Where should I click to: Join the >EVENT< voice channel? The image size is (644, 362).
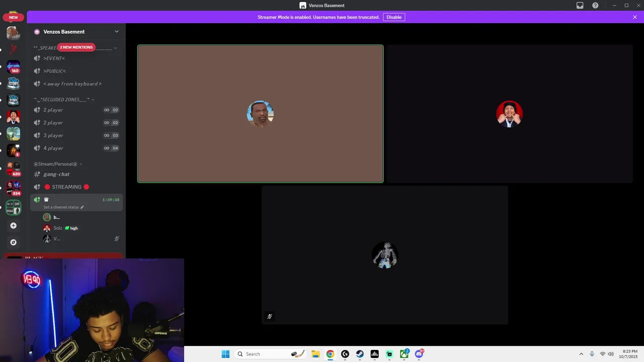(x=75, y=58)
